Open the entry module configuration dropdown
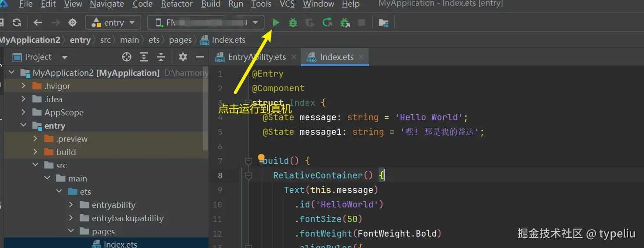The width and height of the screenshot is (644, 248). click(x=113, y=22)
